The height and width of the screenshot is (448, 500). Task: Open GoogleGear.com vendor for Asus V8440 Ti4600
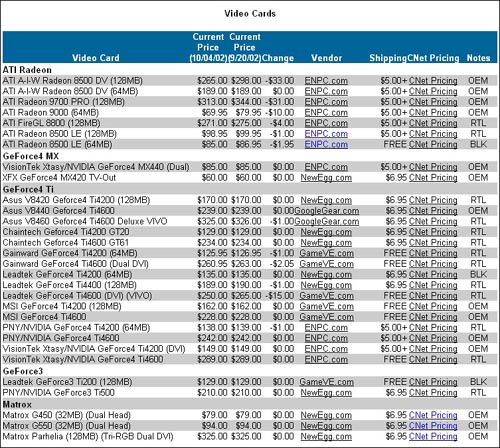[327, 211]
